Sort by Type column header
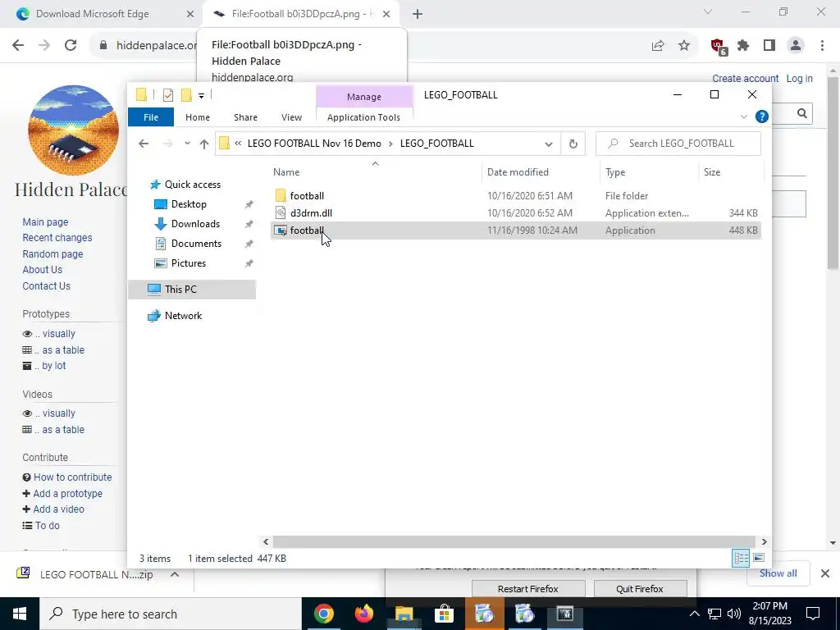The image size is (840, 630). pos(615,172)
